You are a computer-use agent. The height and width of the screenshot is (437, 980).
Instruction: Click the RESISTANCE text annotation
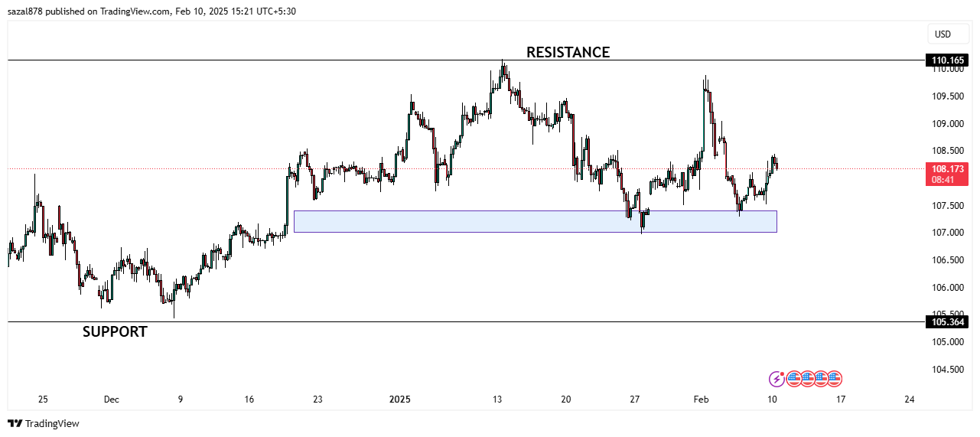pos(568,52)
